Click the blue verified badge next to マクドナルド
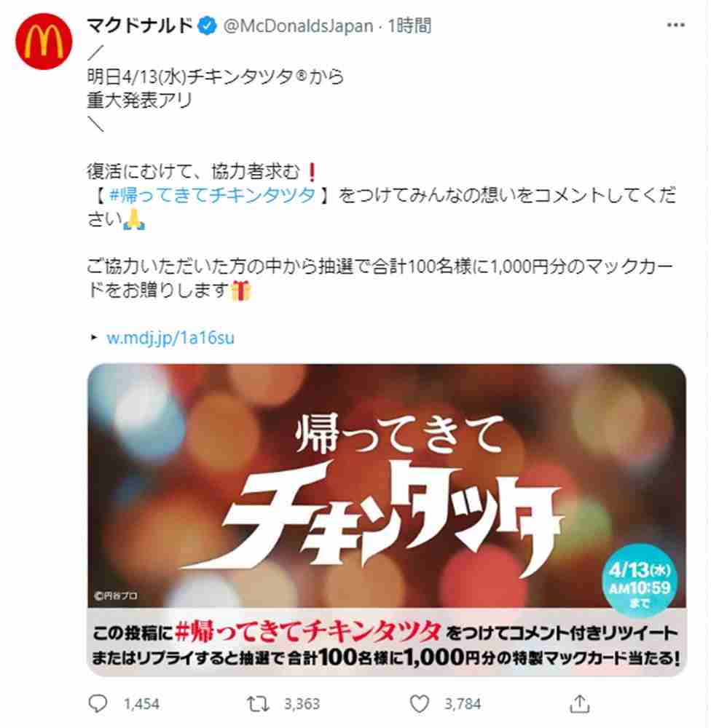 (x=208, y=25)
